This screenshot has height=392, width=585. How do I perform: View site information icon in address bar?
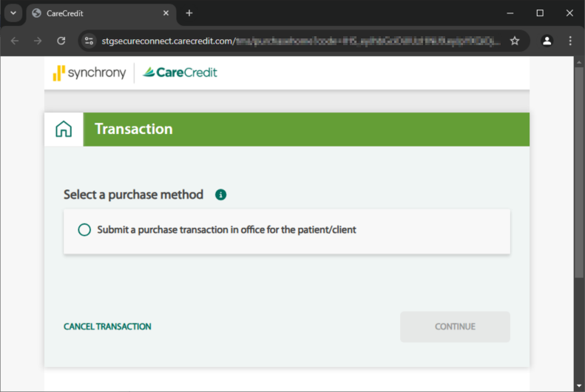pyautogui.click(x=89, y=41)
